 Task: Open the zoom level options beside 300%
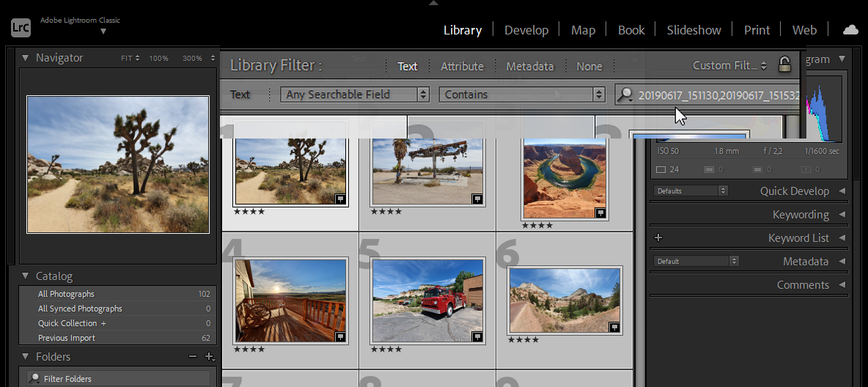point(213,58)
